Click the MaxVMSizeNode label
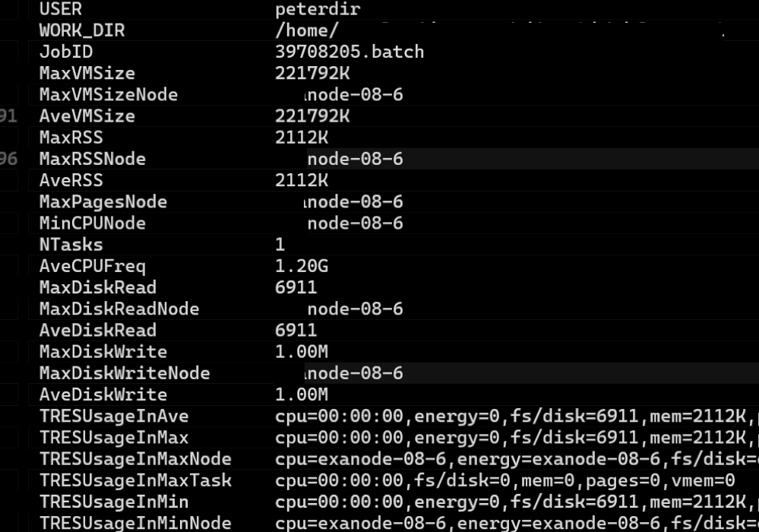Viewport: 759px width, 532px height. point(109,94)
